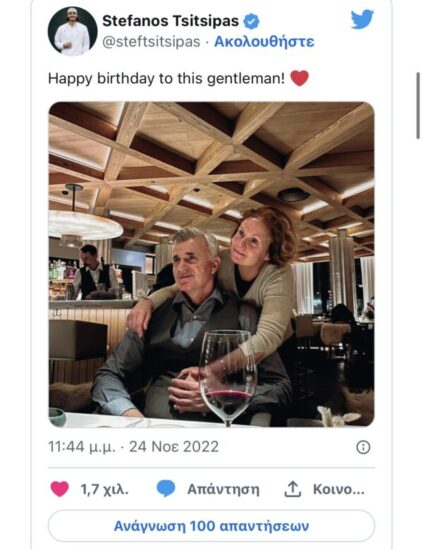Click the vertical scrollbar thumb

[x=418, y=106]
